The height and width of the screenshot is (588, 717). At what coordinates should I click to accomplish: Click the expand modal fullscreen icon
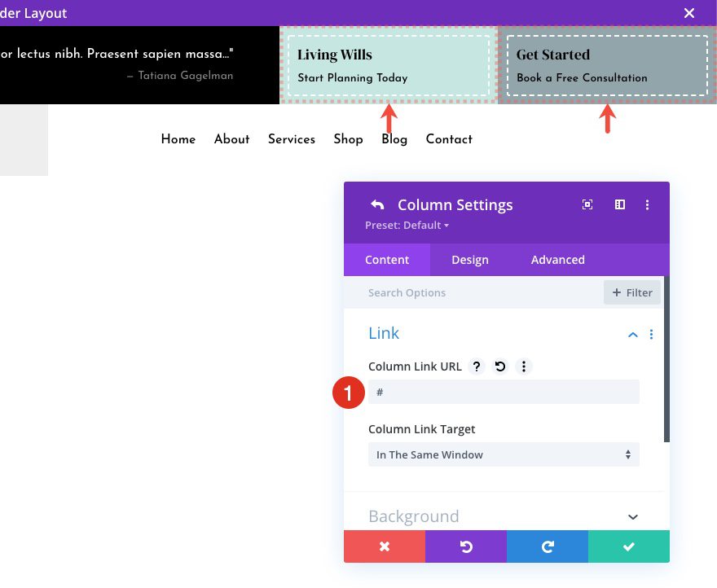click(587, 204)
